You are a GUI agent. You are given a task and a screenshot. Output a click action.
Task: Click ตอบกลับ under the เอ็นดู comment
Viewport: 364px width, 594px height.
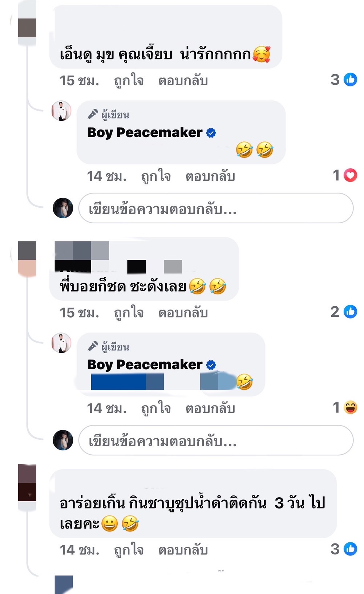pos(183,81)
